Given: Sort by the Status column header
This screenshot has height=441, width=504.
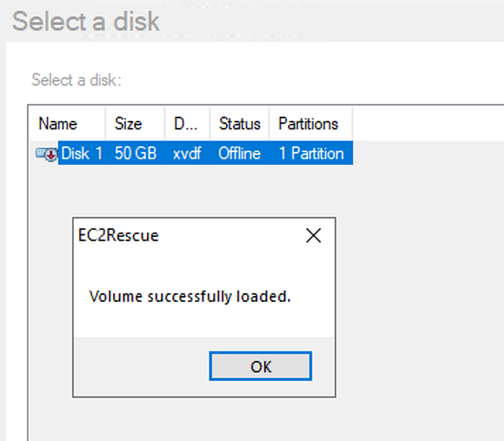Looking at the screenshot, I should click(x=240, y=124).
